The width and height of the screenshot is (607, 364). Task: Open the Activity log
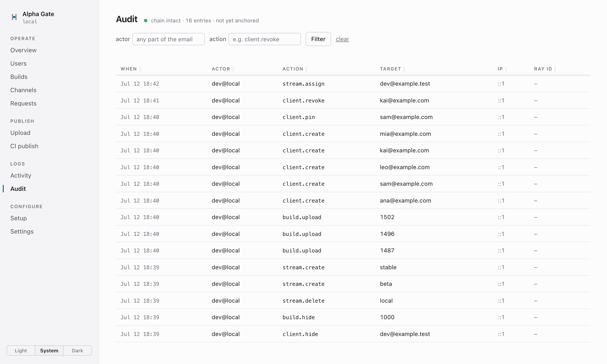[x=21, y=175]
